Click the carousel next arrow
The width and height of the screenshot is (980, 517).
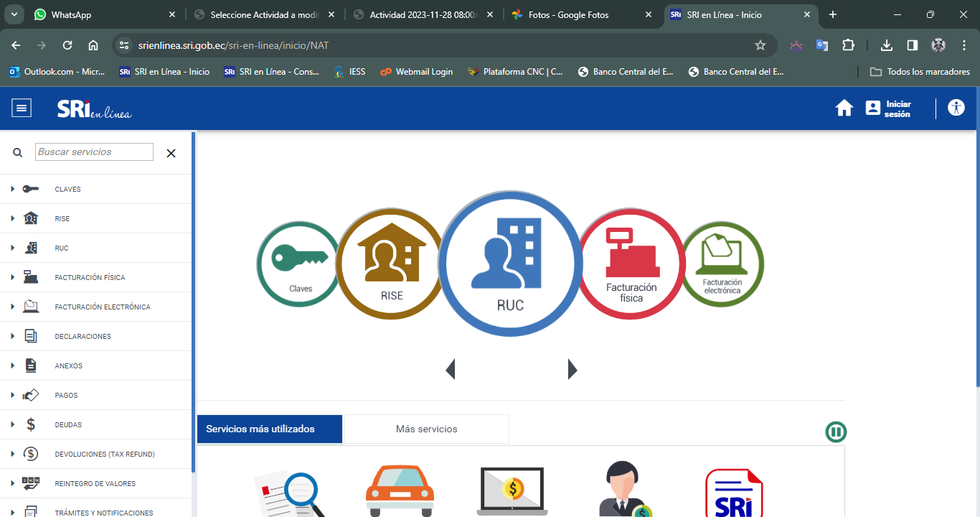click(572, 369)
